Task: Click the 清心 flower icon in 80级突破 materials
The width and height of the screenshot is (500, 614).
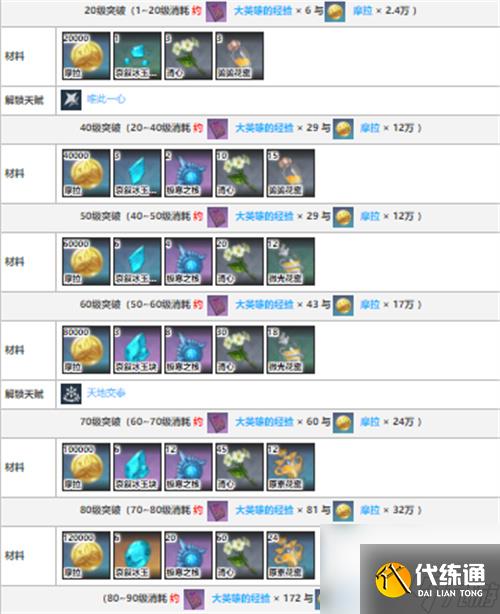Action: (239, 555)
